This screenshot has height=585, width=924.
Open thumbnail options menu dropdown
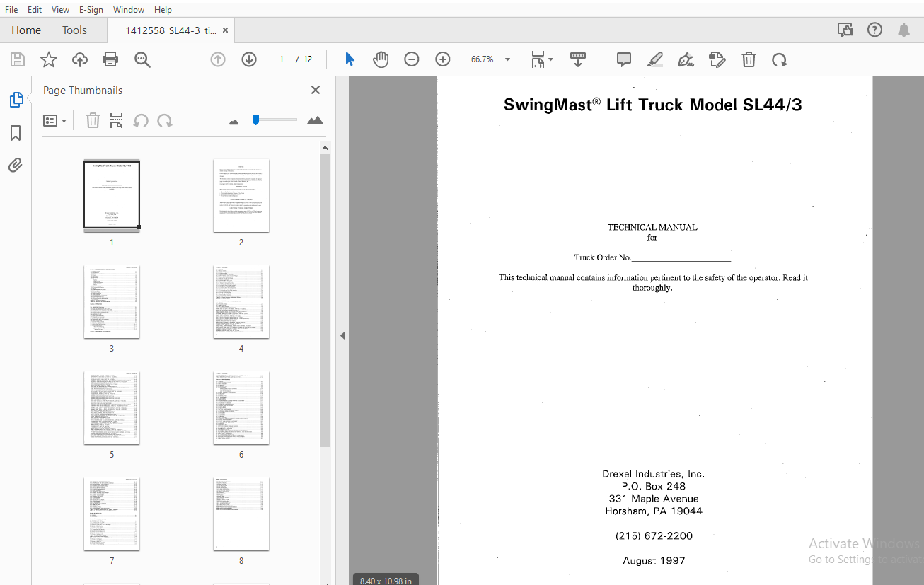click(x=54, y=120)
